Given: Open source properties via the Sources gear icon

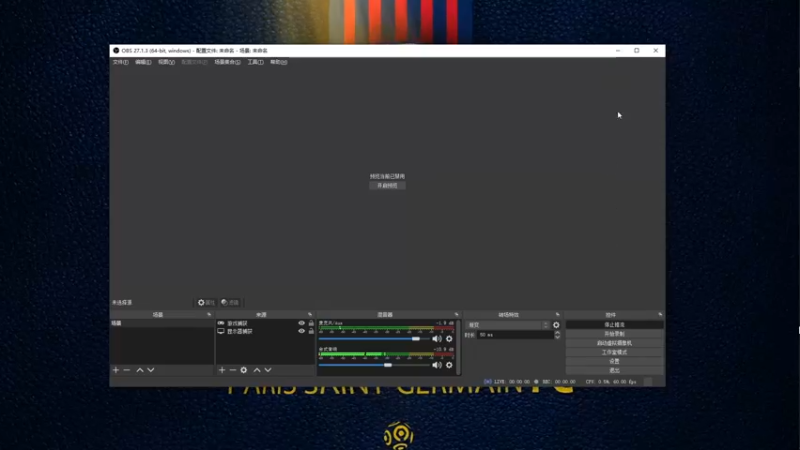Looking at the screenshot, I should (244, 370).
